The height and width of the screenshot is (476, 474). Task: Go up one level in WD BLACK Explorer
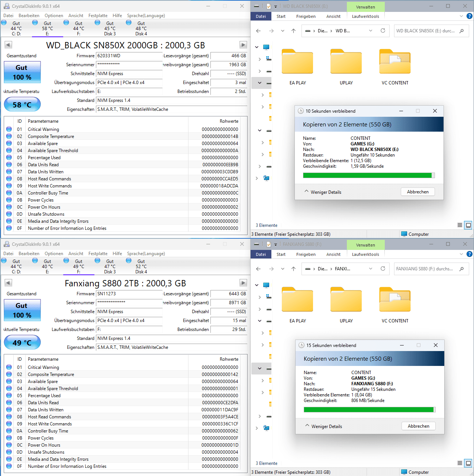coord(293,31)
